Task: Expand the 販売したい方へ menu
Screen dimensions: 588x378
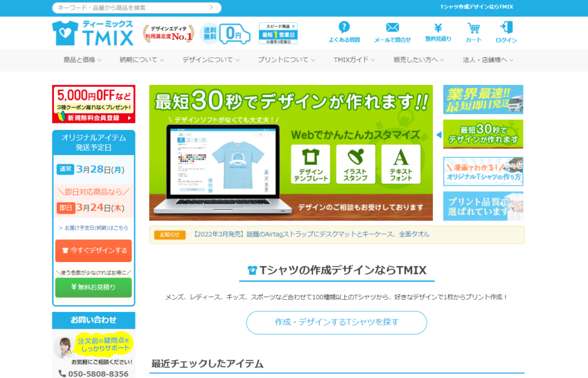Action: click(419, 60)
